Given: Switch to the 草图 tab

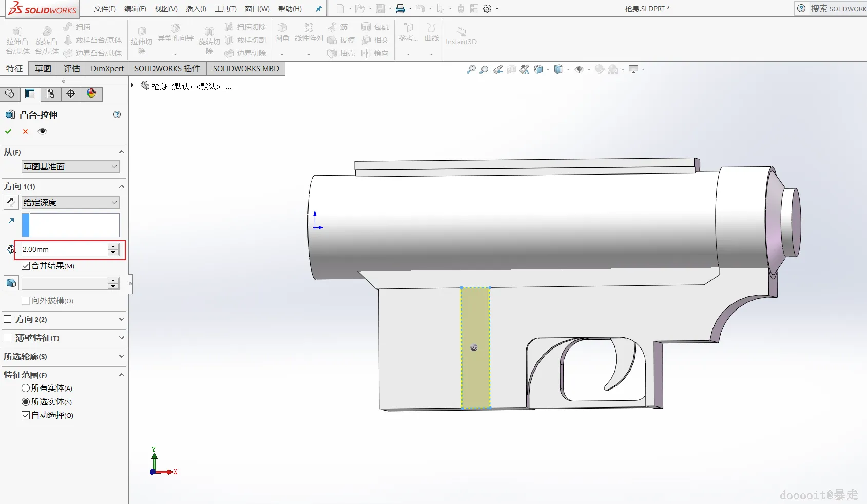Looking at the screenshot, I should 43,69.
